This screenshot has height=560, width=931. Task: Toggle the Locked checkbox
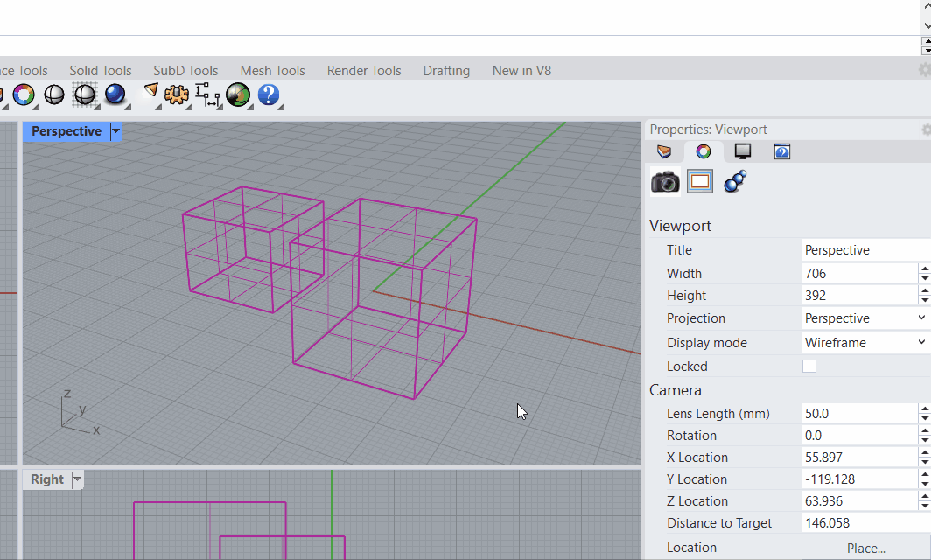[809, 367]
